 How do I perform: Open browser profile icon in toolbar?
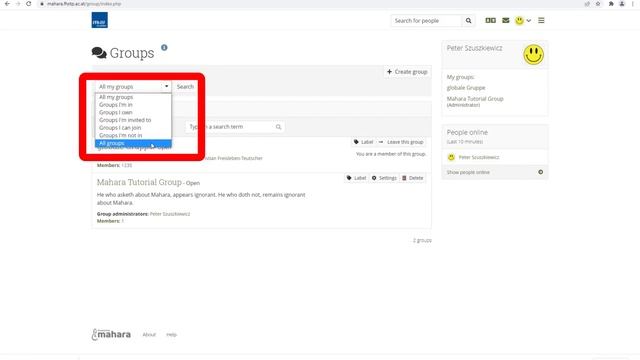pyautogui.click(x=622, y=4)
